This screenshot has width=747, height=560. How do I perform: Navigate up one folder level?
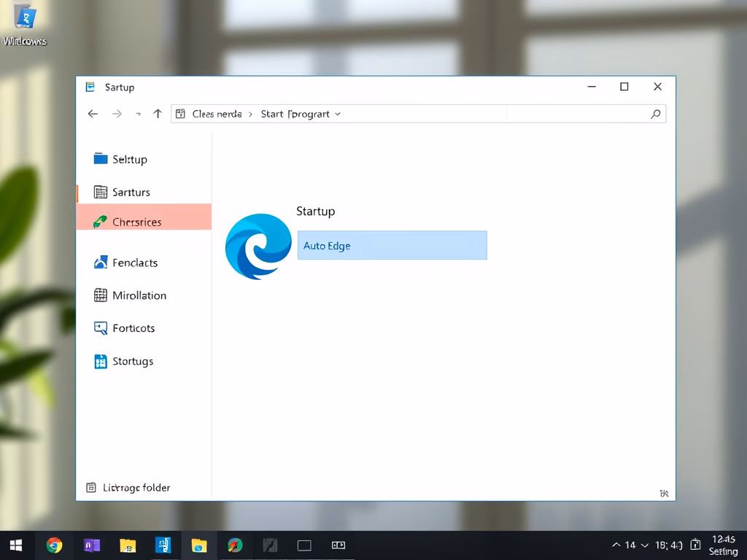[158, 114]
